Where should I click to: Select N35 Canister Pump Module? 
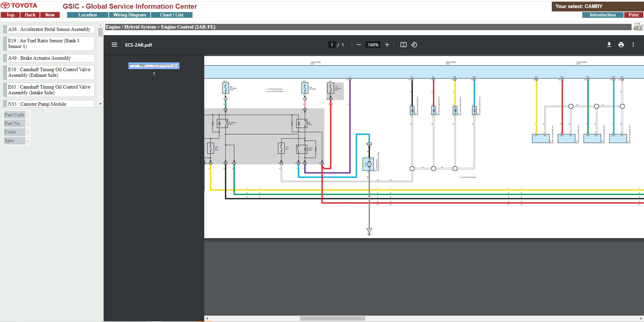point(49,104)
